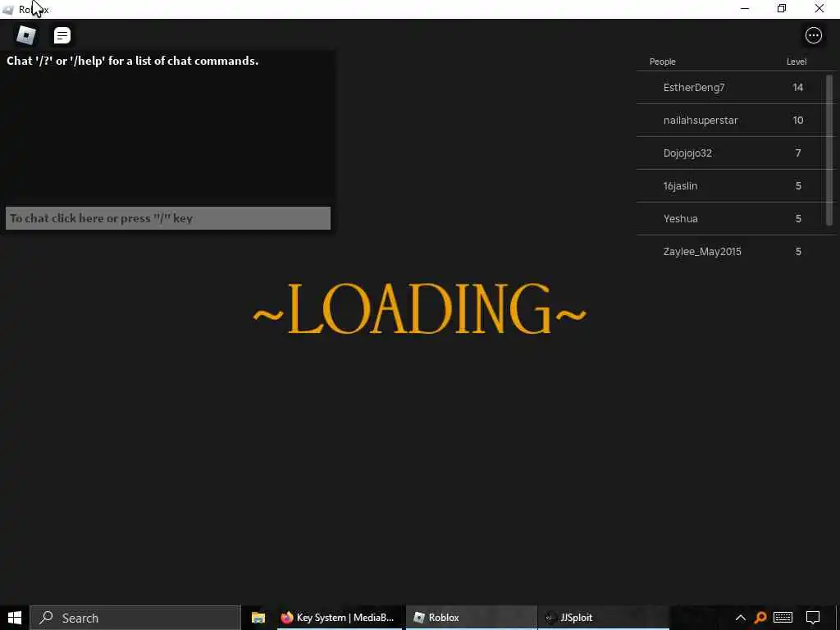Switch to the JJSploit taskbar window
The height and width of the screenshot is (630, 840).
[x=603, y=618]
